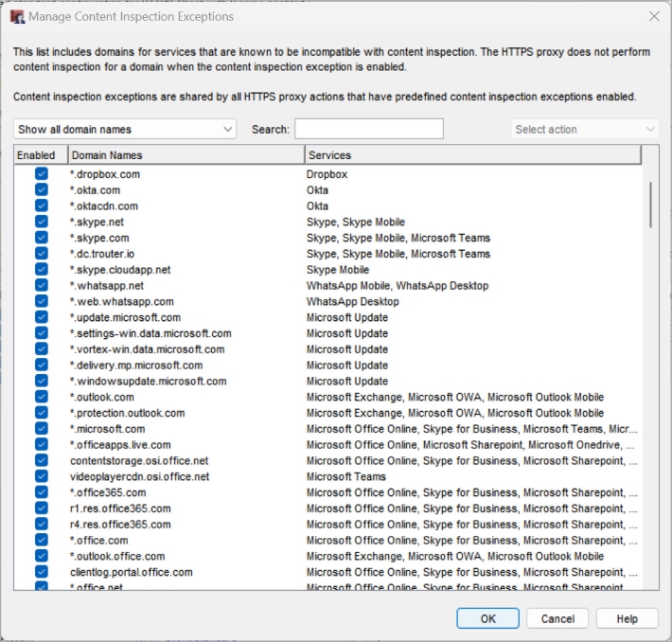Close the Manage Content Inspection Exceptions dialog

click(654, 17)
